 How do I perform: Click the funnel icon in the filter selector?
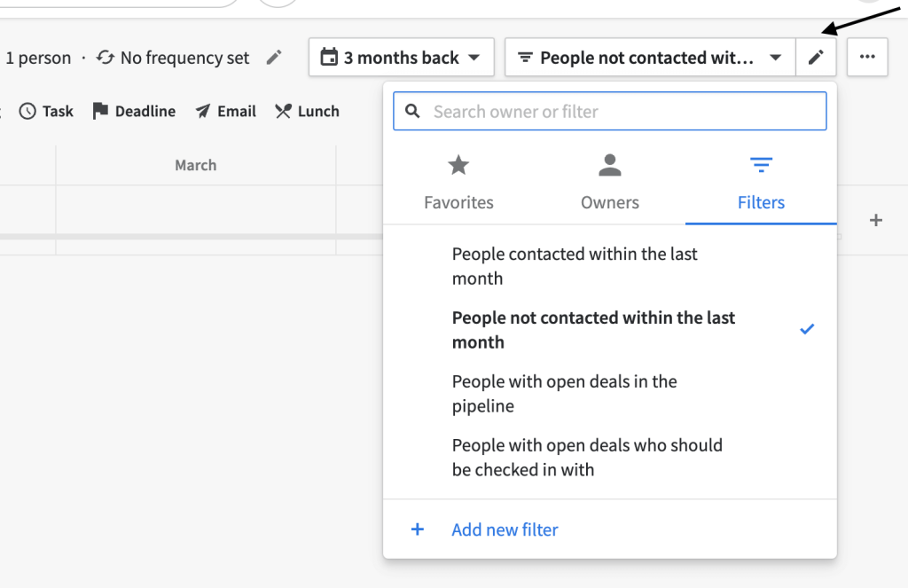[x=526, y=57]
